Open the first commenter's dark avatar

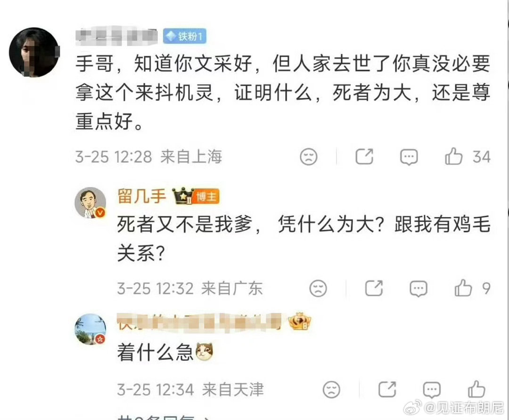[x=34, y=52]
